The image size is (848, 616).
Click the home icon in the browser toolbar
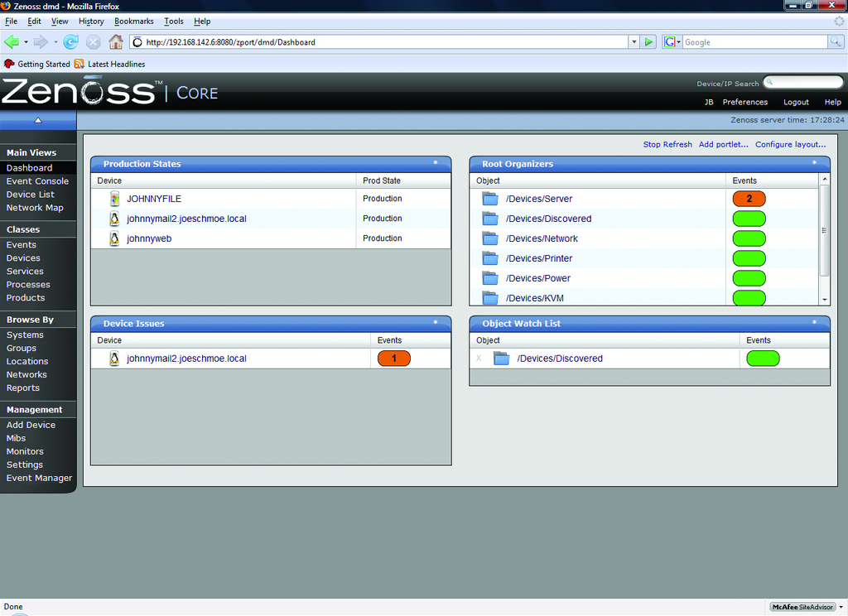coord(116,41)
